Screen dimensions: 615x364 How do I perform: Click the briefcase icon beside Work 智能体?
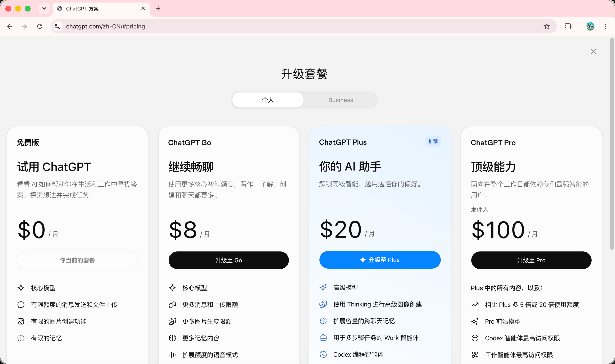[323, 338]
